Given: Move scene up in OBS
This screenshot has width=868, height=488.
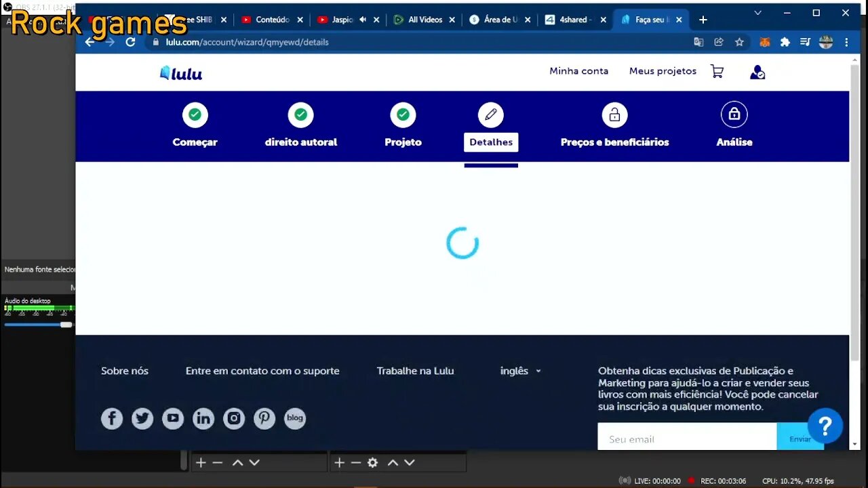Looking at the screenshot, I should tap(237, 462).
